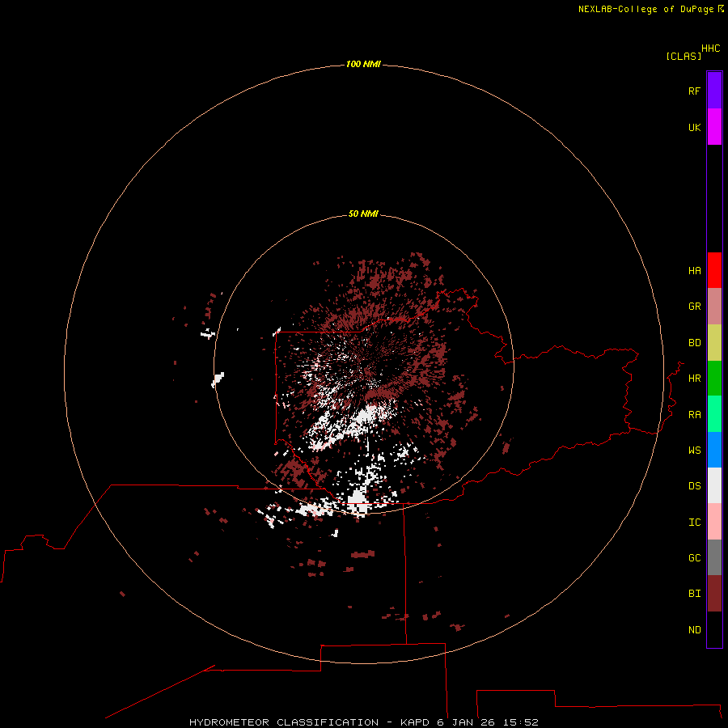Screen dimensions: 728x728
Task: Click the 100 NMI range ring label
Action: point(363,64)
